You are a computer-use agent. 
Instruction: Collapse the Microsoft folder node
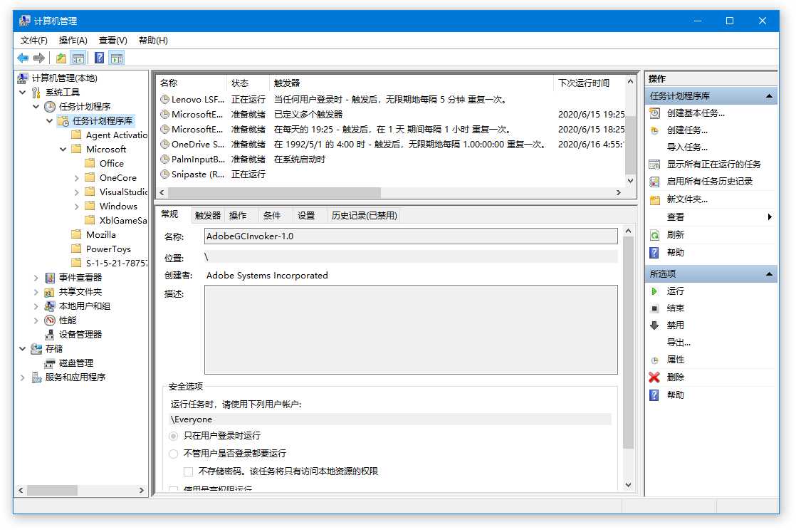(63, 150)
